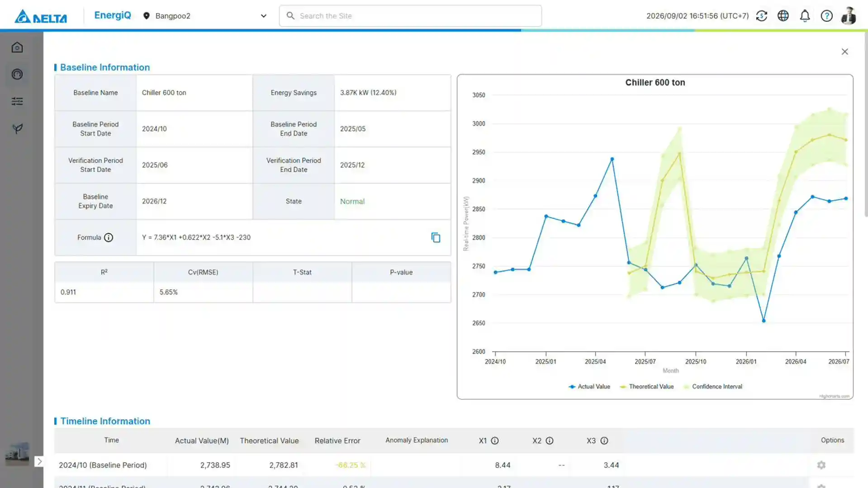This screenshot has width=868, height=488.
Task: Open options gear for 2024/10 row
Action: 821,465
